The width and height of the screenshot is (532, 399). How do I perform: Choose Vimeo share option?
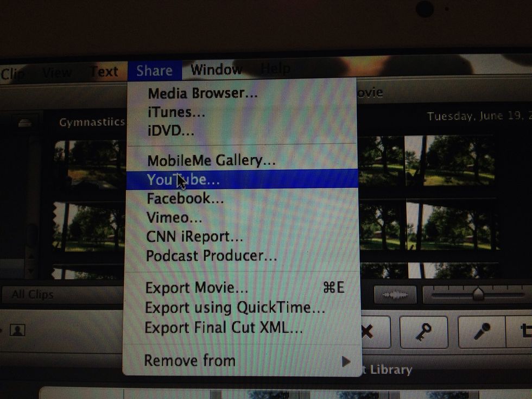(242, 218)
